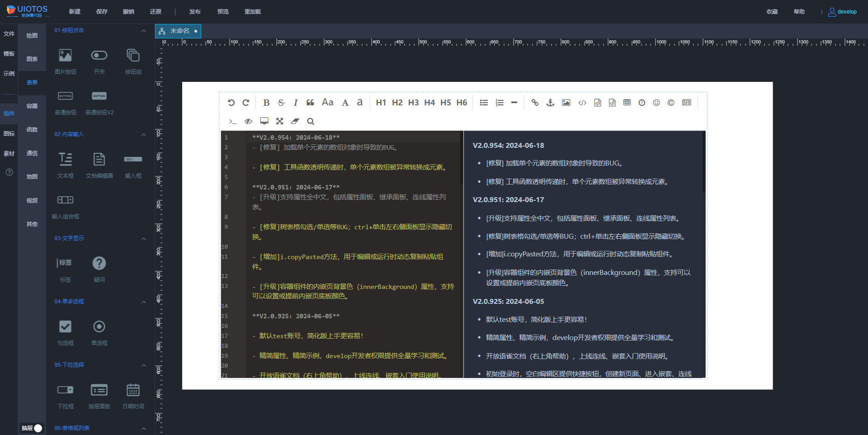
Task: Open the 发布 menu item
Action: coord(195,12)
